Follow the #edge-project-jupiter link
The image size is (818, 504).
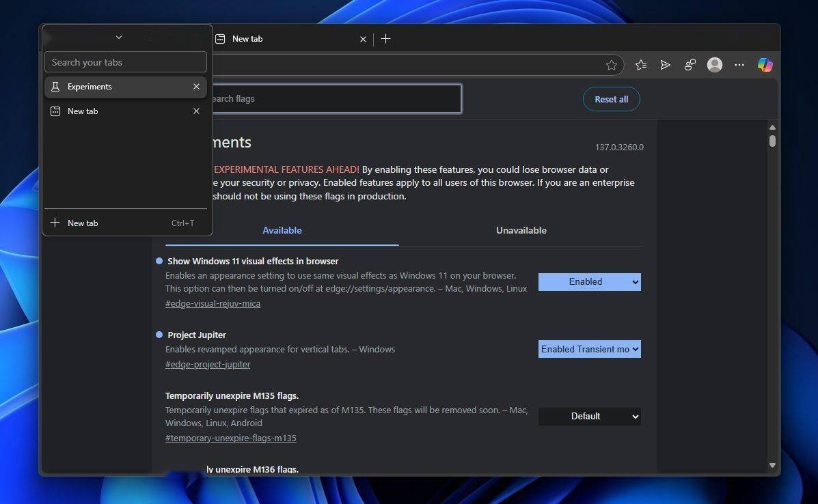point(208,364)
